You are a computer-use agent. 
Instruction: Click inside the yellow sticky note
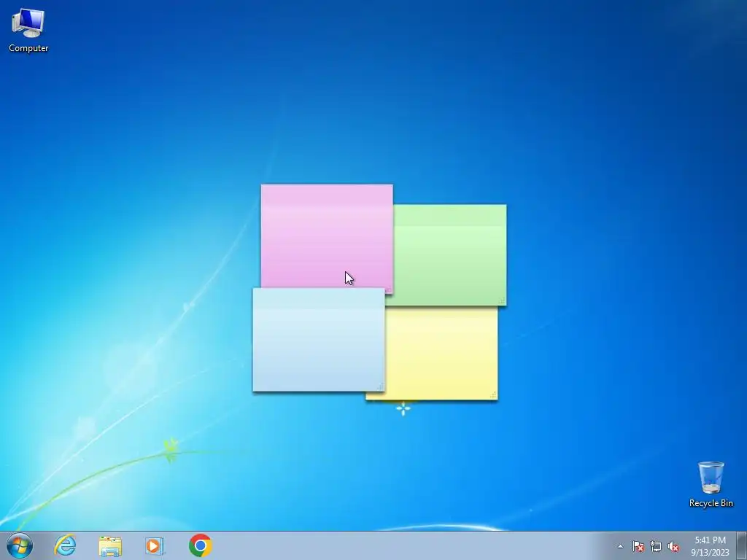coord(441,352)
